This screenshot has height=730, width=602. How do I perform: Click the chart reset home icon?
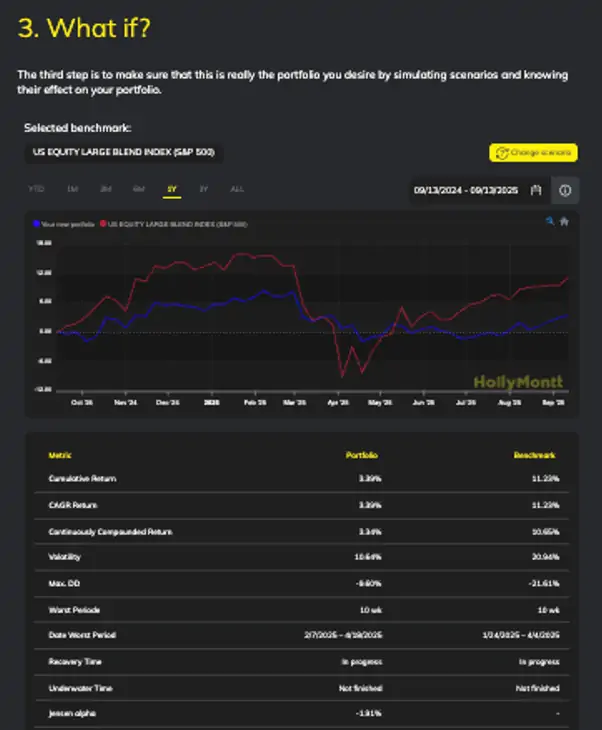coord(564,221)
